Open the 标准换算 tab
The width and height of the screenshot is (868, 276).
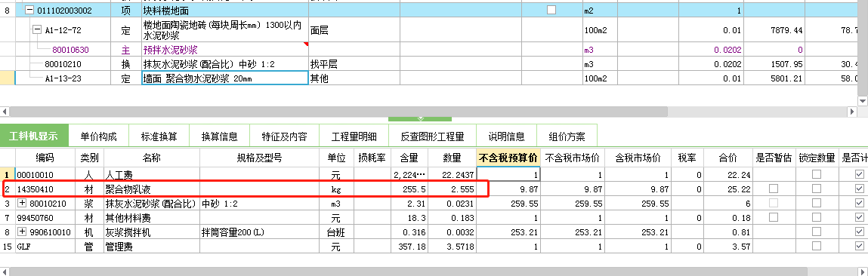pyautogui.click(x=159, y=136)
